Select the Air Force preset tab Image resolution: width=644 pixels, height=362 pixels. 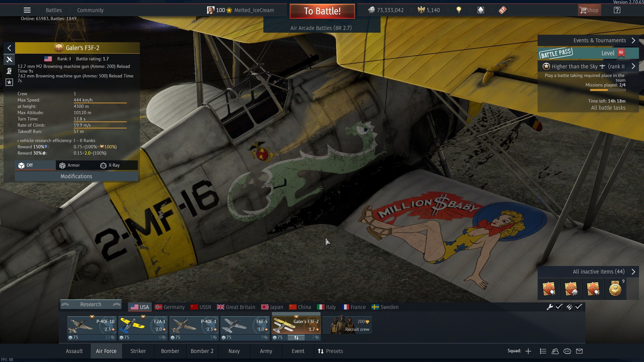click(106, 351)
